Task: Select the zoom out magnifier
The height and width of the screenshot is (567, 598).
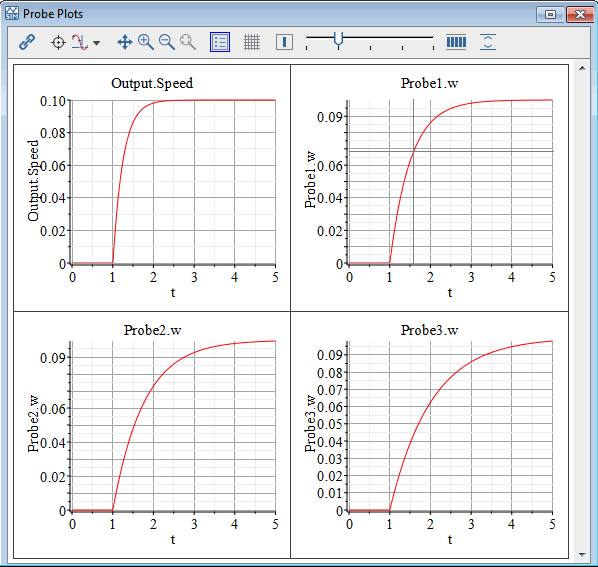Action: tap(167, 42)
